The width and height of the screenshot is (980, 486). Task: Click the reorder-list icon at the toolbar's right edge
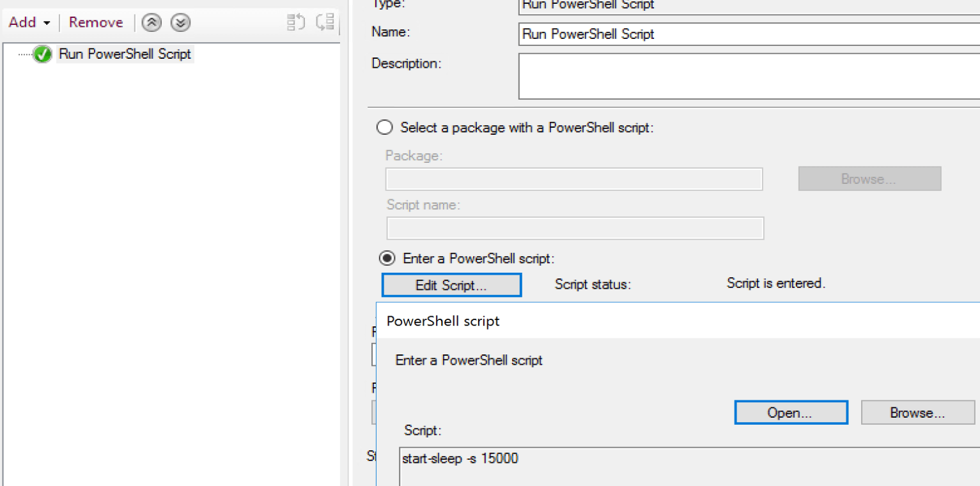[325, 22]
